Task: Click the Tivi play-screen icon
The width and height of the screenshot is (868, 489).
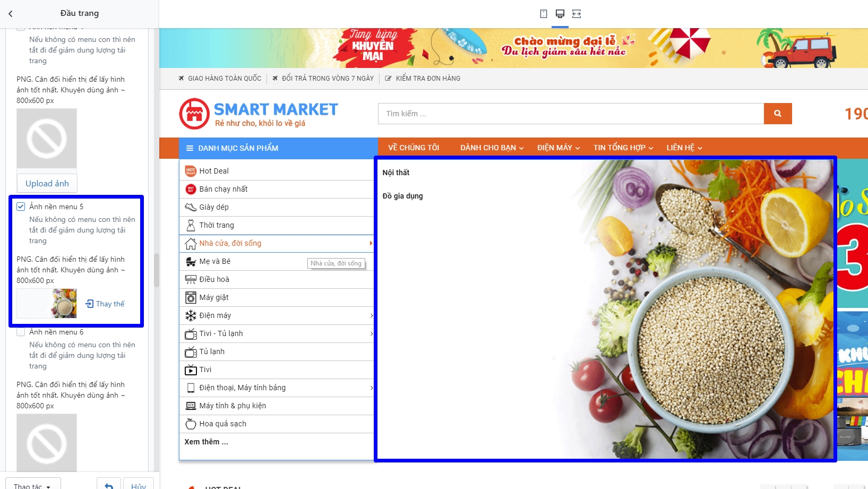Action: point(191,370)
